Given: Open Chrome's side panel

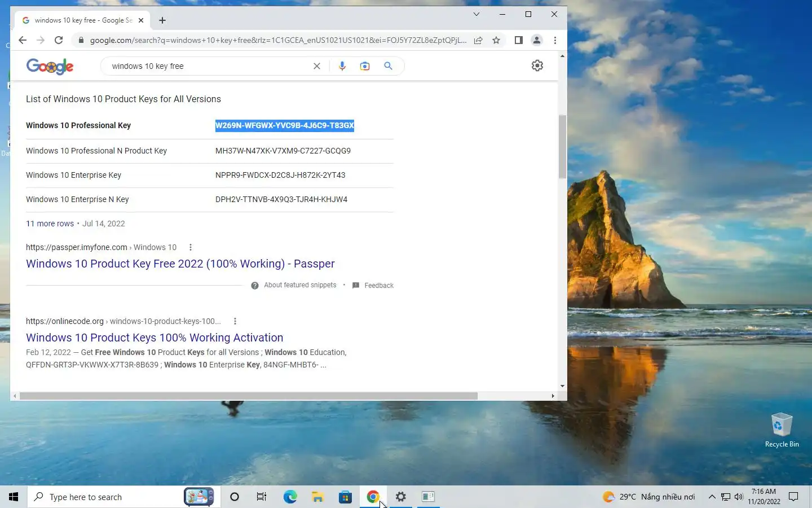Looking at the screenshot, I should click(519, 40).
